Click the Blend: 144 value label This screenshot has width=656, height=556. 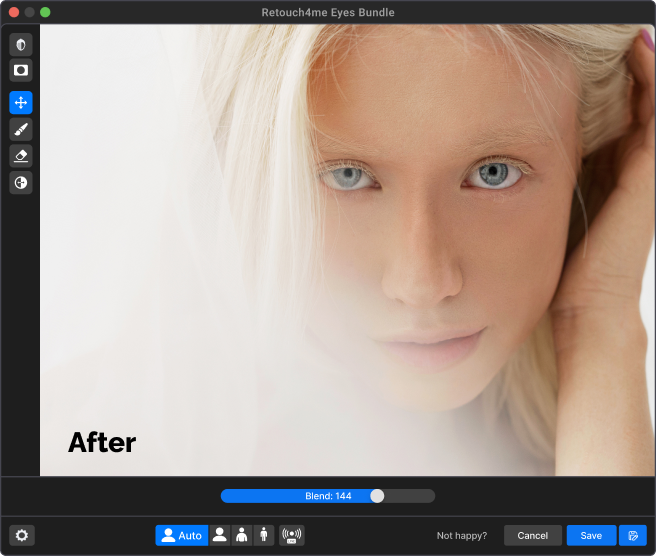pos(328,496)
